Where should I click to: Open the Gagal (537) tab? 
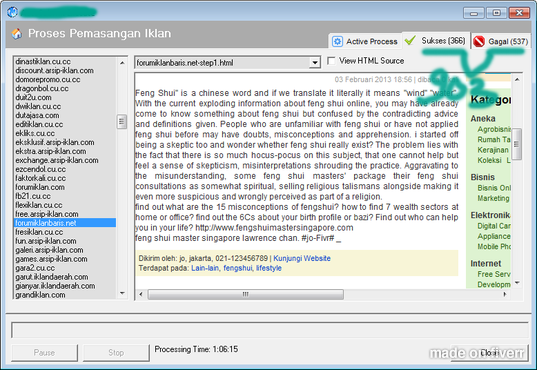(x=501, y=41)
